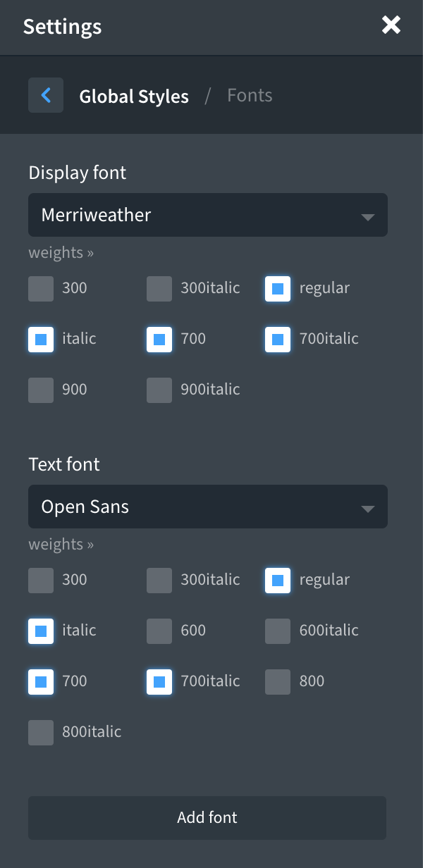Screen dimensions: 423x868
Task: Enable the 300 weight for Merriweather
Action: 40,288
